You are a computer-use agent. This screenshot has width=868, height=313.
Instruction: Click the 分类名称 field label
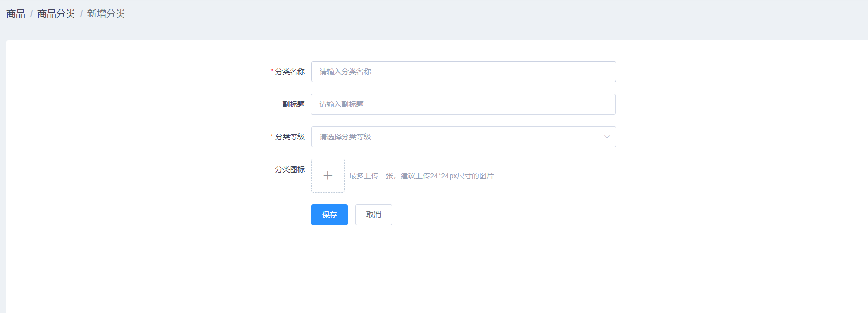pyautogui.click(x=290, y=72)
